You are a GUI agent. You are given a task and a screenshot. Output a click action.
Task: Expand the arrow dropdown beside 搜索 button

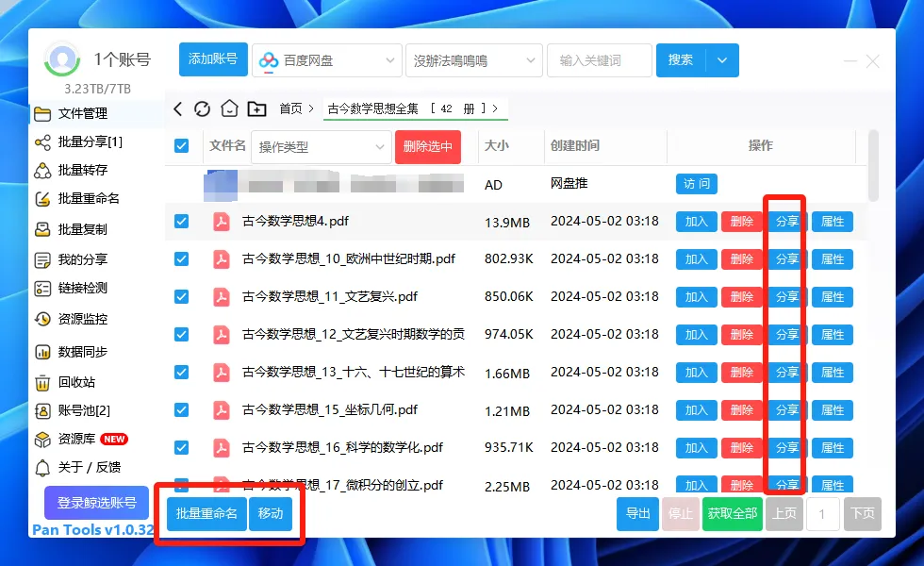pos(722,60)
